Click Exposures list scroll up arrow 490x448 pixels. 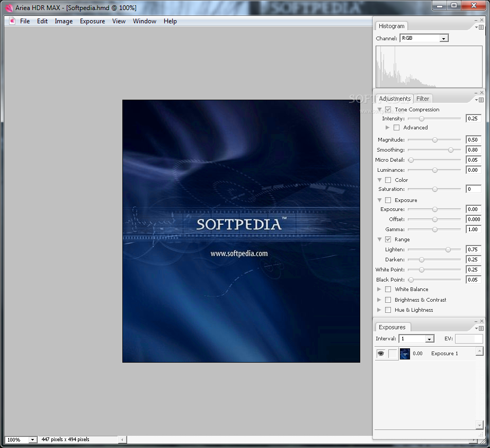pyautogui.click(x=479, y=352)
